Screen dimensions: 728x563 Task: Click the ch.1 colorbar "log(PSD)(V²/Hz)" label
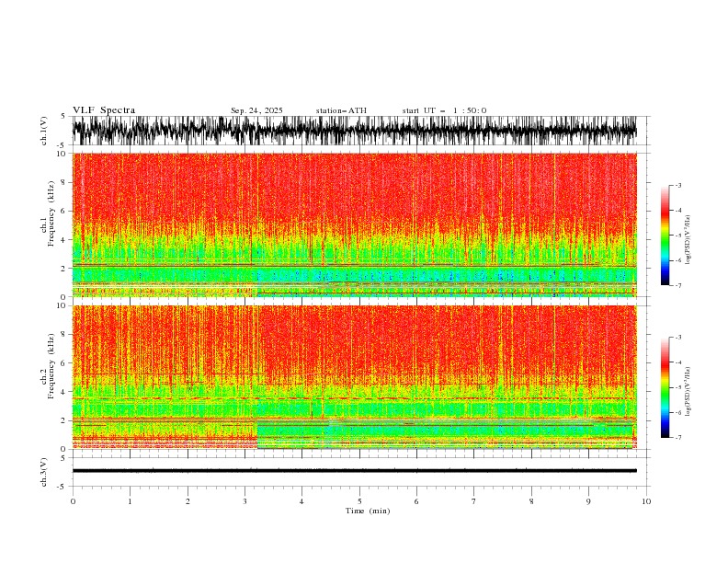coord(688,240)
